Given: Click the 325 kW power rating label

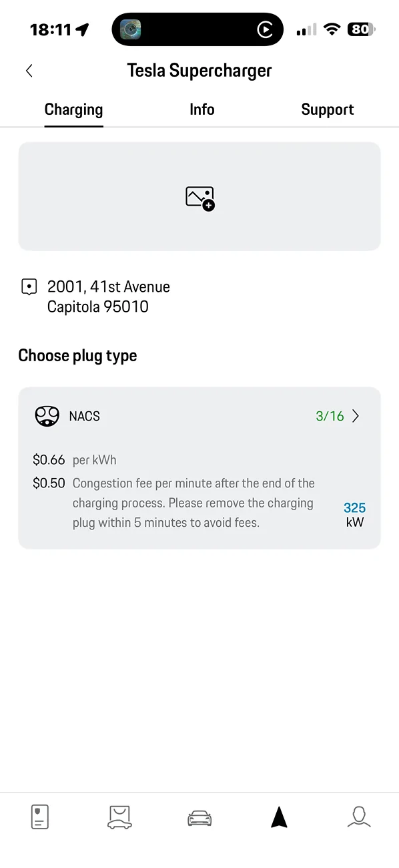Looking at the screenshot, I should point(354,514).
